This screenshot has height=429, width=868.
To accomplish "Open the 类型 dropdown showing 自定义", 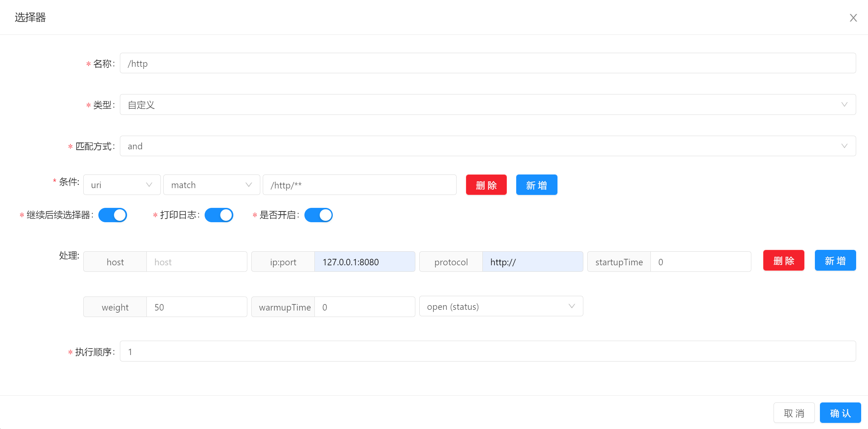I will (x=487, y=105).
